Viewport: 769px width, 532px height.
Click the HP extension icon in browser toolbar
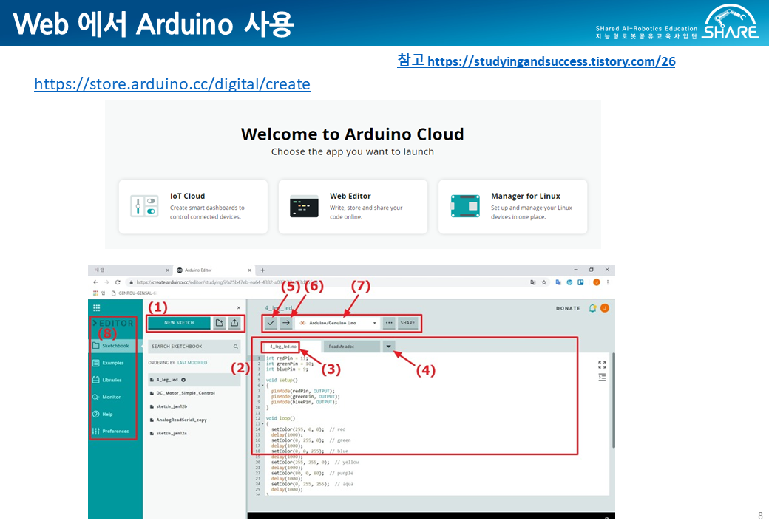569,282
